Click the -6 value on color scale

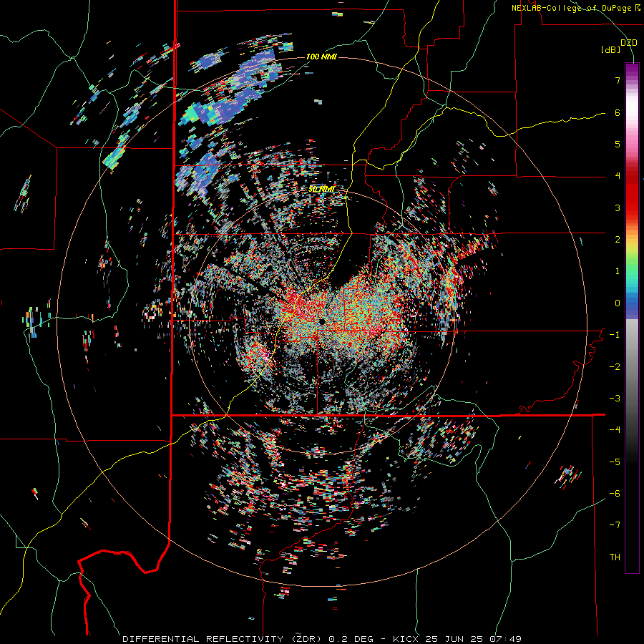(x=615, y=494)
